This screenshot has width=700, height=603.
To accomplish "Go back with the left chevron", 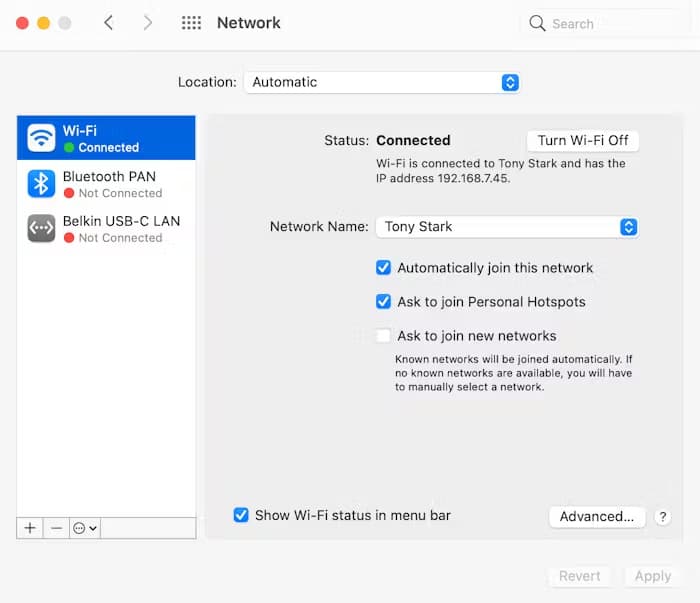I will pyautogui.click(x=108, y=22).
